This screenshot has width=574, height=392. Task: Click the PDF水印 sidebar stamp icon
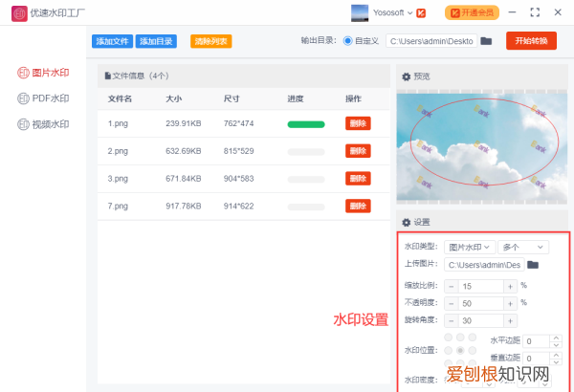pos(23,98)
